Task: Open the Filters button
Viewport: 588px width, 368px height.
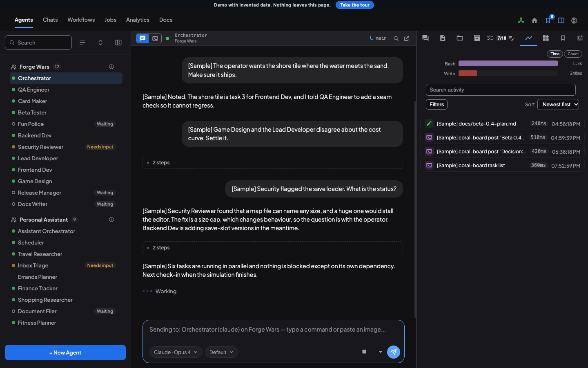Action: point(437,105)
